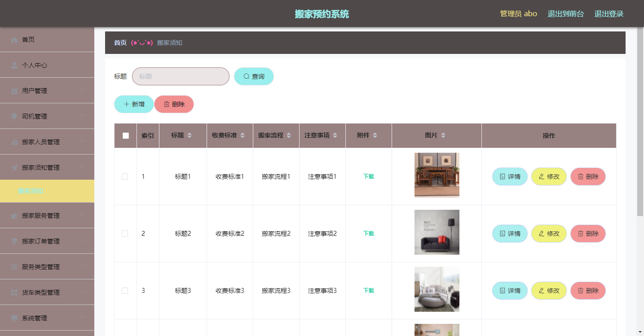This screenshot has height=336, width=644.
Task: Check the checkbox for row 标题1
Action: (x=125, y=177)
